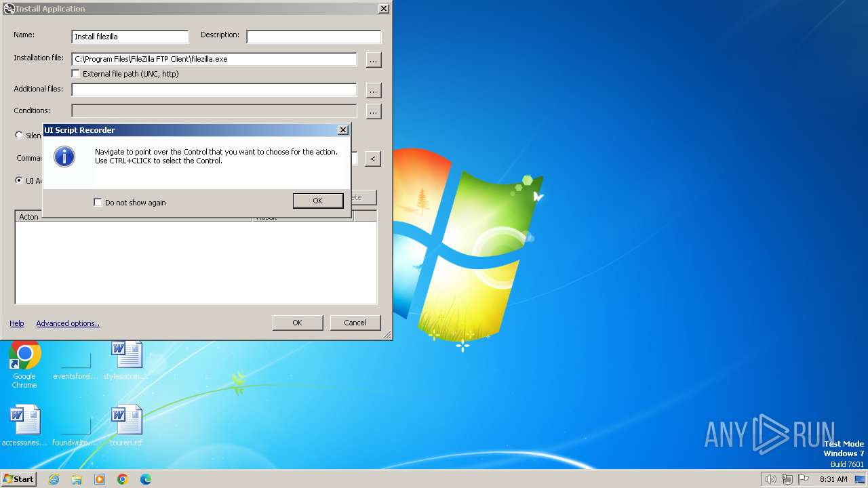Open the Conditions browse button
Image resolution: width=868 pixels, height=488 pixels.
(x=374, y=110)
